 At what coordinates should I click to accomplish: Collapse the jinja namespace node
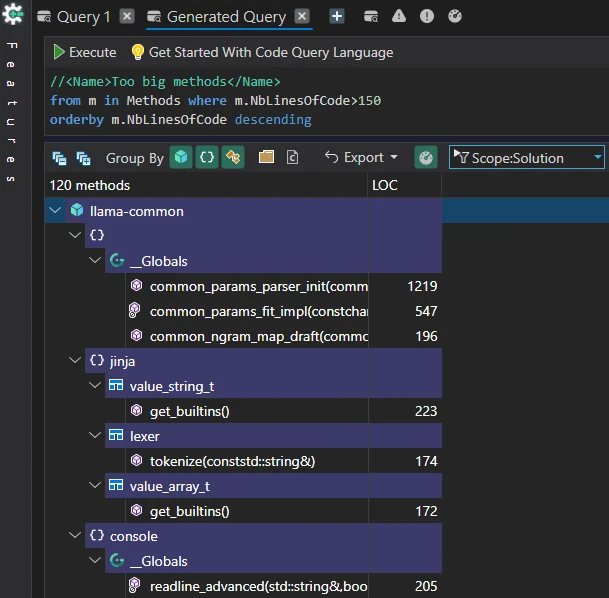coord(75,360)
